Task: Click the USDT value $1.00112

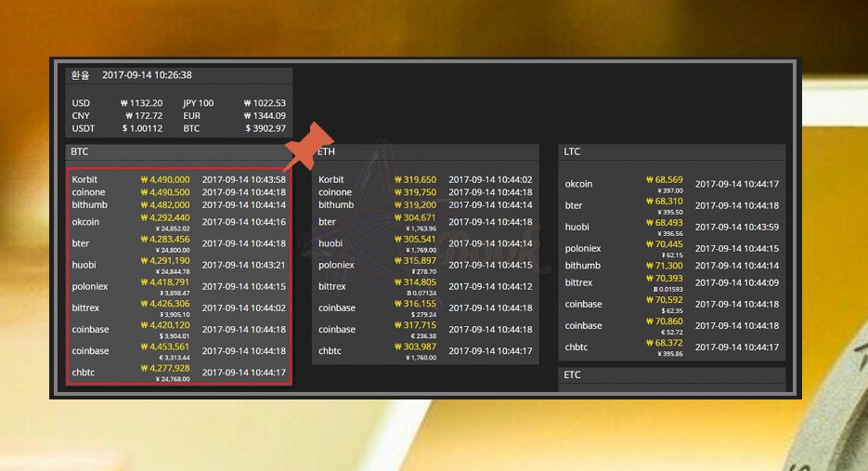Action: pyautogui.click(x=142, y=128)
